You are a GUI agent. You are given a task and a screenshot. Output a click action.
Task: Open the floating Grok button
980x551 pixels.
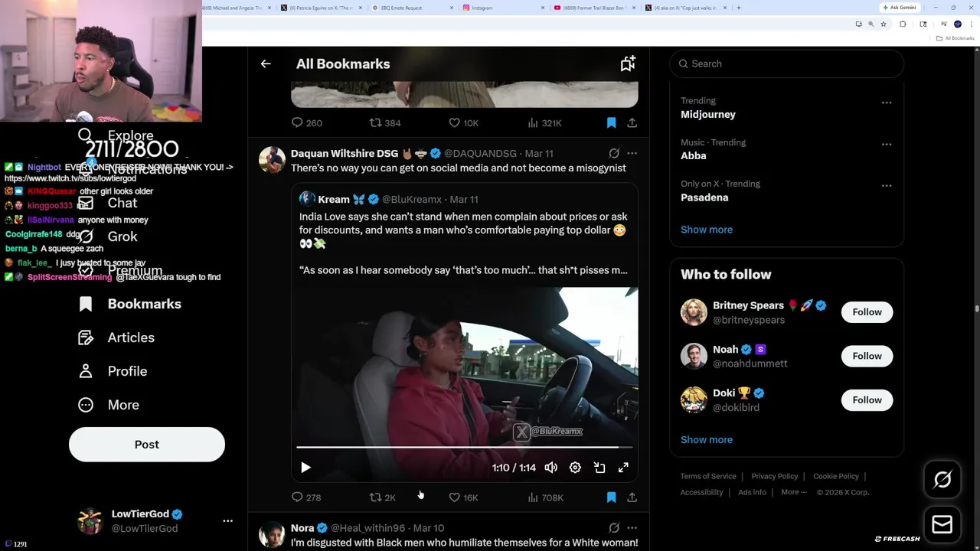coord(942,480)
